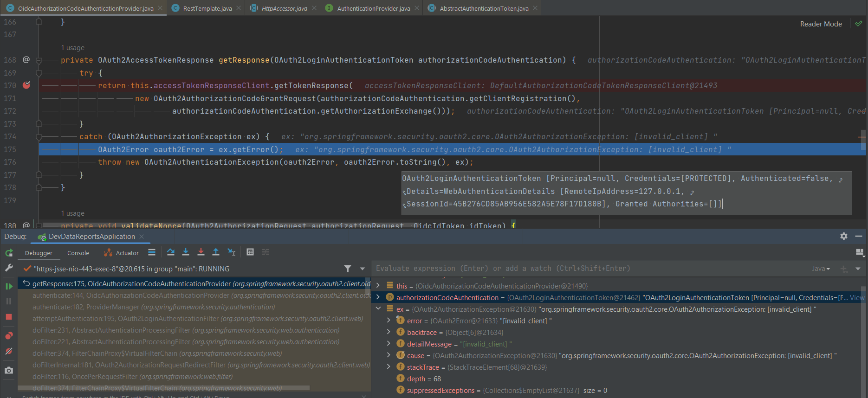The image size is (868, 398).
Task: Open the Java language dropdown in evaluator
Action: coord(821,269)
